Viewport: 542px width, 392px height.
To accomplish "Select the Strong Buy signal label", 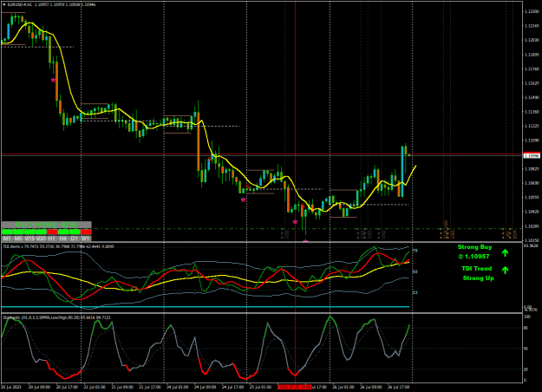I will pyautogui.click(x=474, y=247).
